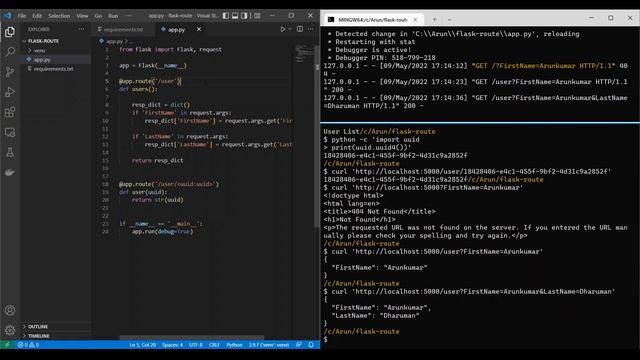Select the app.py editor tab
640x360 pixels.
pyautogui.click(x=176, y=29)
